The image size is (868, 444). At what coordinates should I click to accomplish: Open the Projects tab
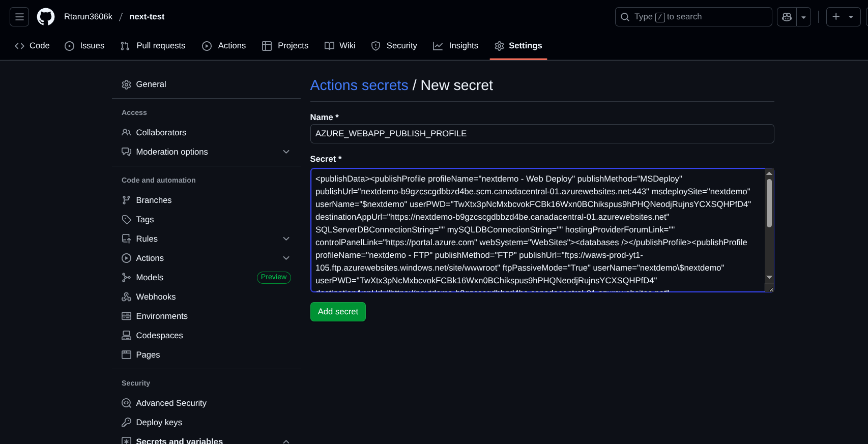(285, 46)
